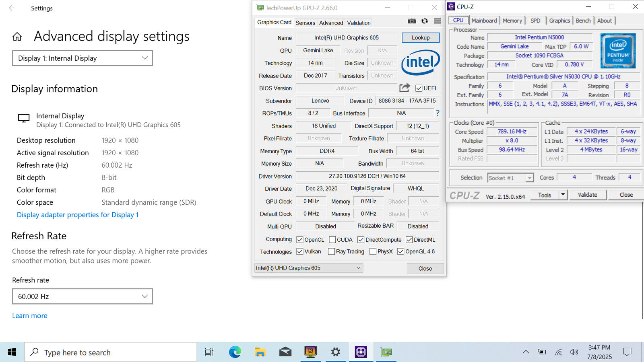Viewport: 644px width, 362px height.
Task: Open the Mainboard tab in CPU-Z
Action: [x=484, y=21]
